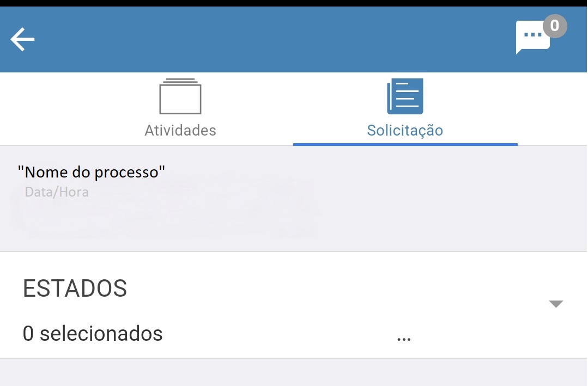The image size is (588, 386).
Task: Switch to the Atividades tab label
Action: pyautogui.click(x=180, y=131)
